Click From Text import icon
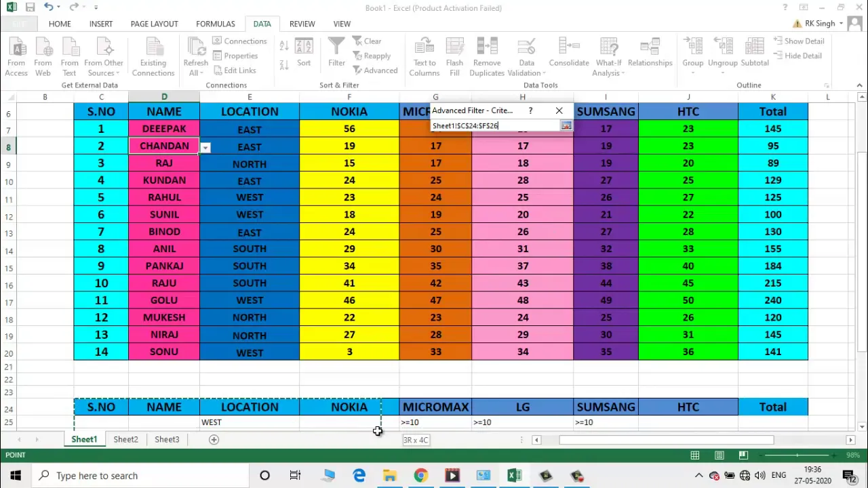Screen dimensions: 868x488 [69, 57]
